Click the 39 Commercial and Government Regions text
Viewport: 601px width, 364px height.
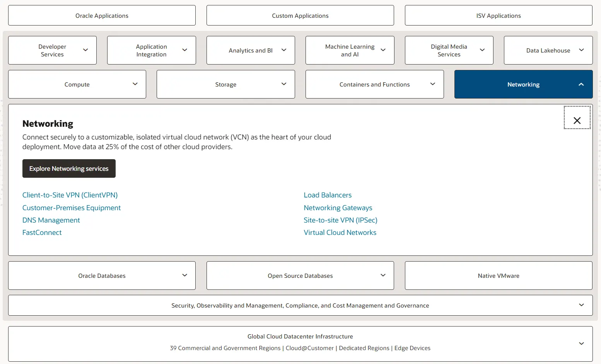click(x=225, y=348)
